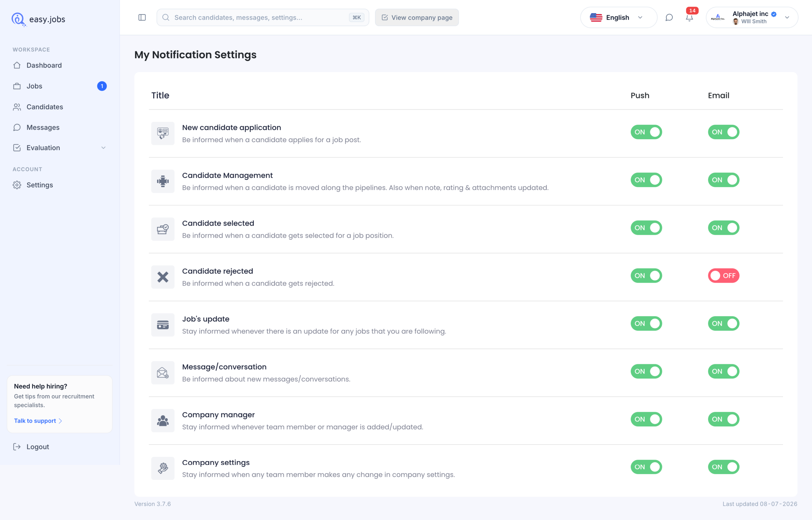Click Need help hiring? heading
812x520 pixels.
pos(41,386)
